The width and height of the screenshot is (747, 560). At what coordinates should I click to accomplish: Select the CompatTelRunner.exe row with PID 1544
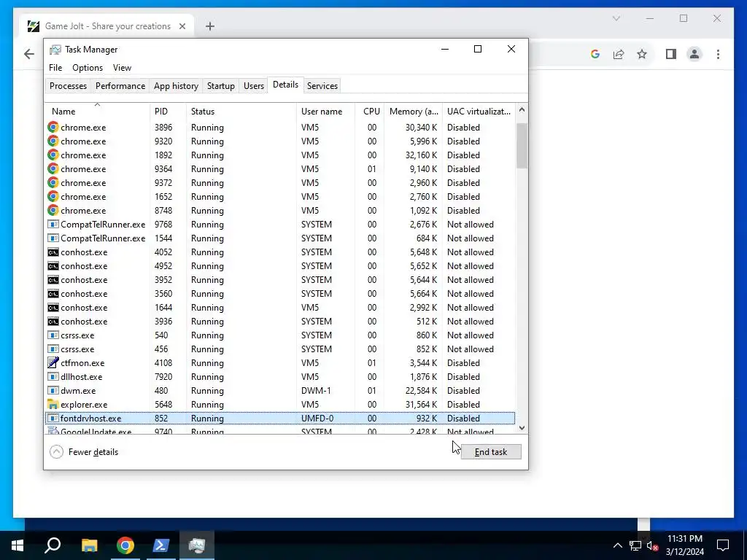click(280, 238)
